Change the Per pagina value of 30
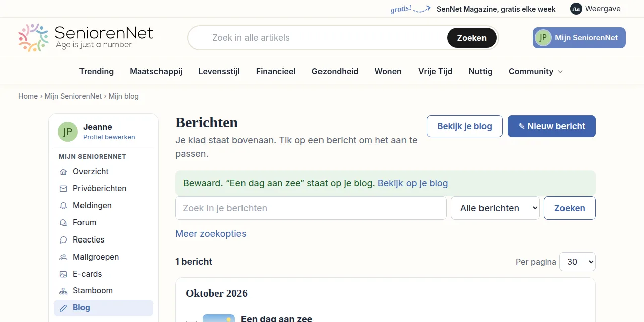The height and width of the screenshot is (322, 644). 577,262
